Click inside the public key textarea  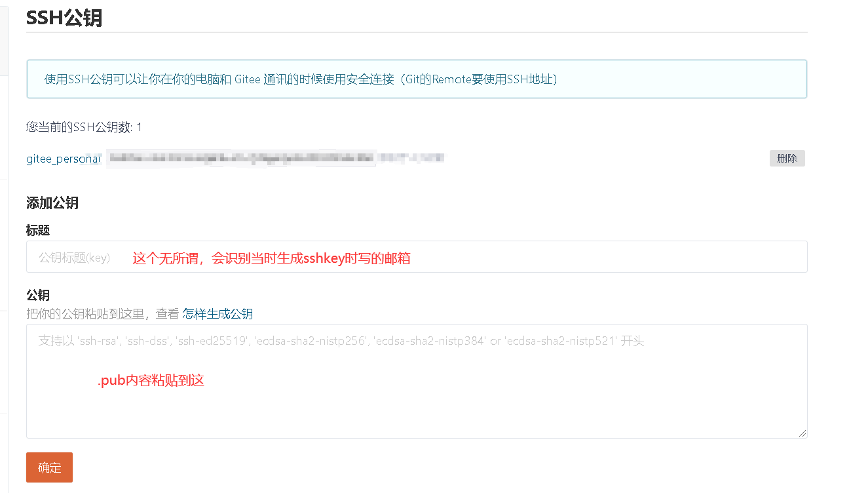pyautogui.click(x=417, y=382)
